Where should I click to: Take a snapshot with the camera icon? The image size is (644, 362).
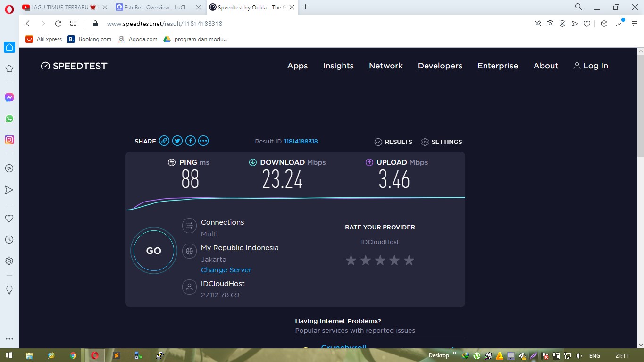pyautogui.click(x=550, y=24)
